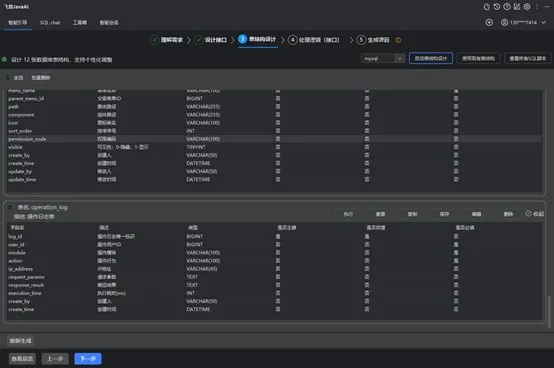Click the history clock icon in title bar
The height and width of the screenshot is (368, 554).
click(x=496, y=7)
